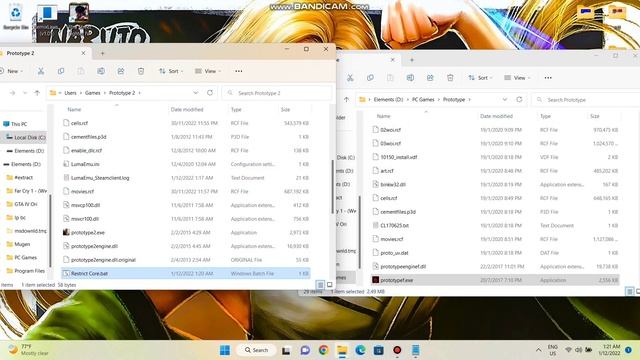Click Rename icon in Prototype window toolbar
The width and height of the screenshot is (640, 360).
(410, 78)
